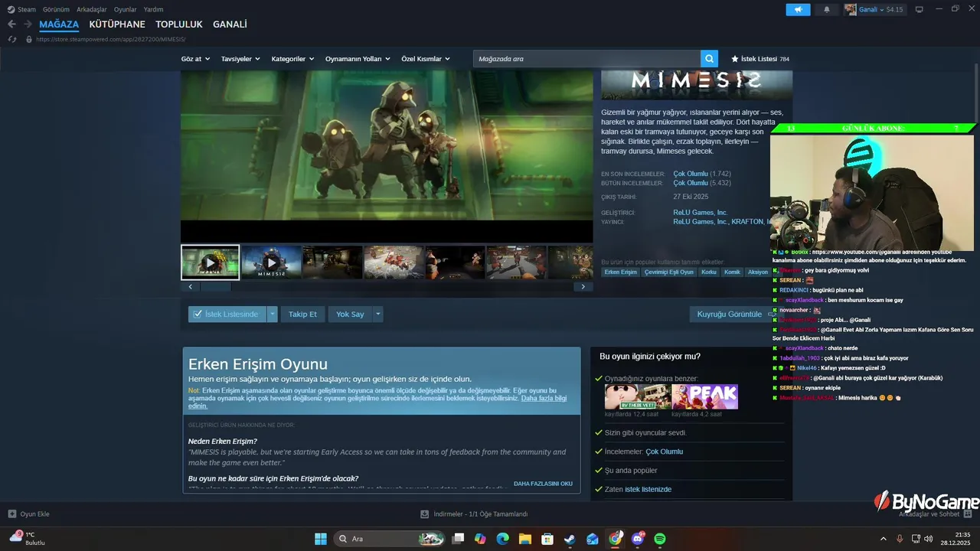Image resolution: width=980 pixels, height=551 pixels.
Task: Click the Çevrimiçi Eşli Oyun tag
Action: (x=668, y=272)
